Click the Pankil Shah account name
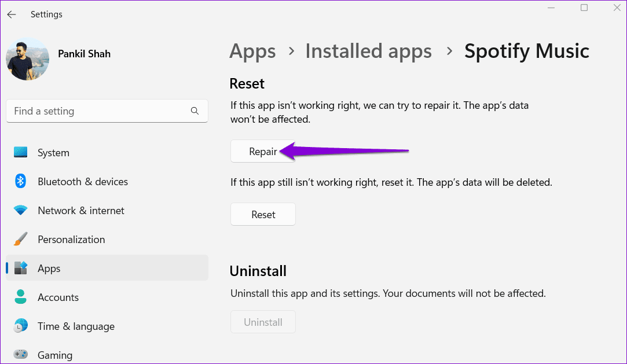This screenshot has width=627, height=364. [x=85, y=54]
